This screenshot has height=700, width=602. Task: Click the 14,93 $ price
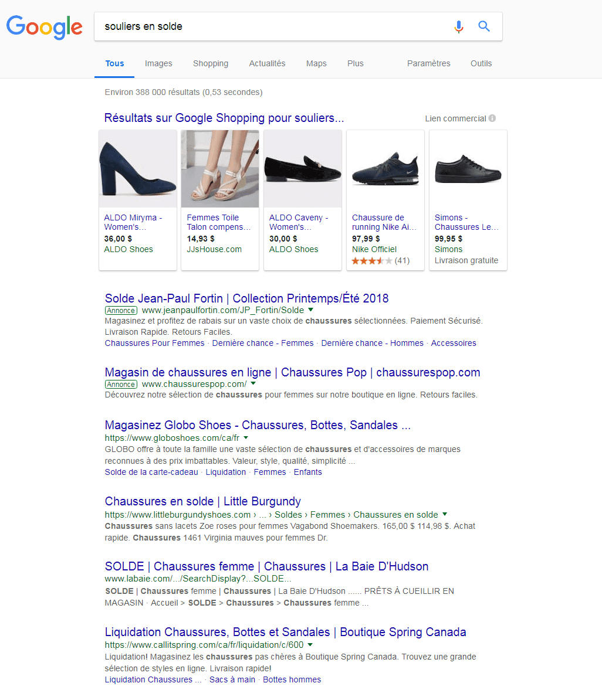point(201,239)
